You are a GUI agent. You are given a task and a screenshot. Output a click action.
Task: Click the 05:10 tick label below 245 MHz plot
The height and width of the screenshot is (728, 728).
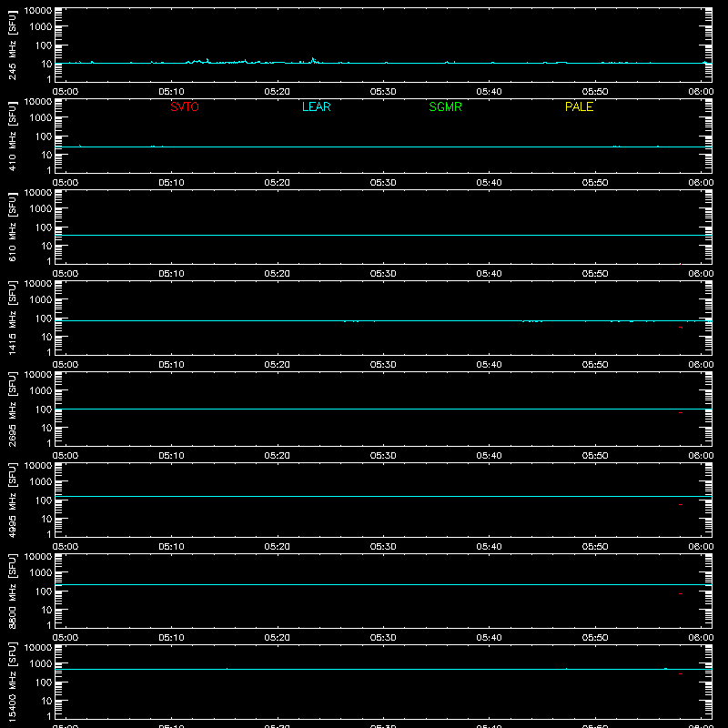[171, 92]
